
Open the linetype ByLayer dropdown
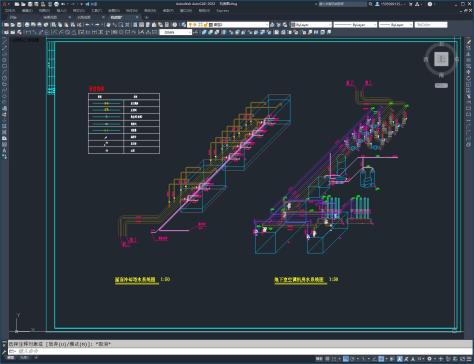[355, 25]
